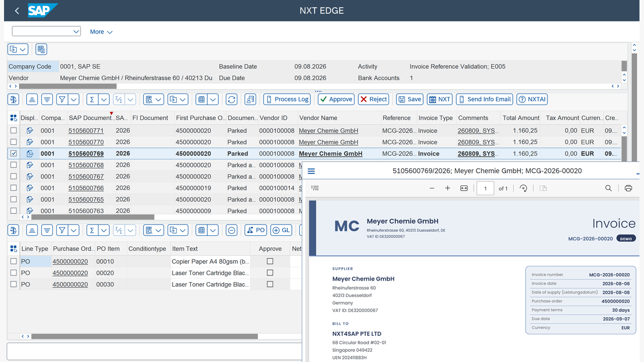The image size is (644, 362).
Task: Apply filter in the line item toolbar
Action: coord(62,230)
